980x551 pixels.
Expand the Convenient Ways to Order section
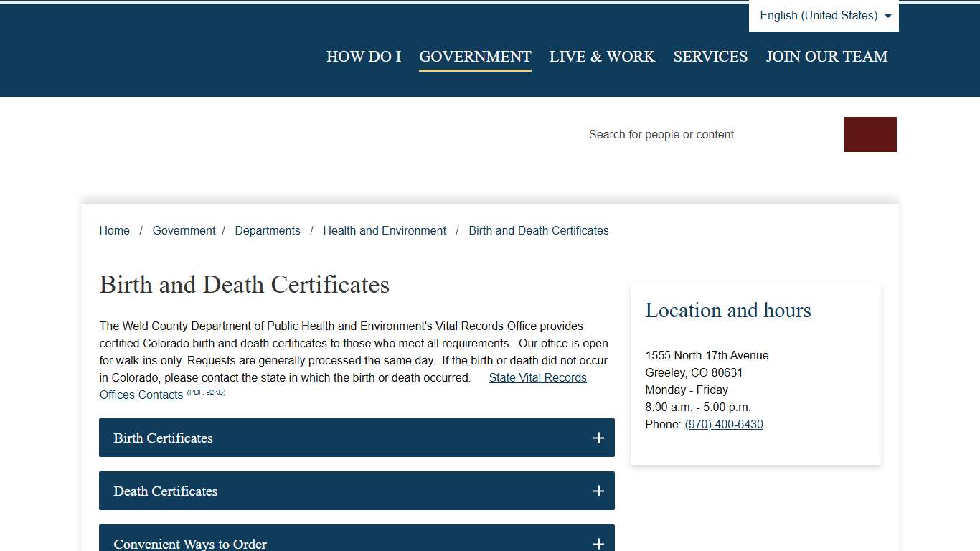coord(357,544)
